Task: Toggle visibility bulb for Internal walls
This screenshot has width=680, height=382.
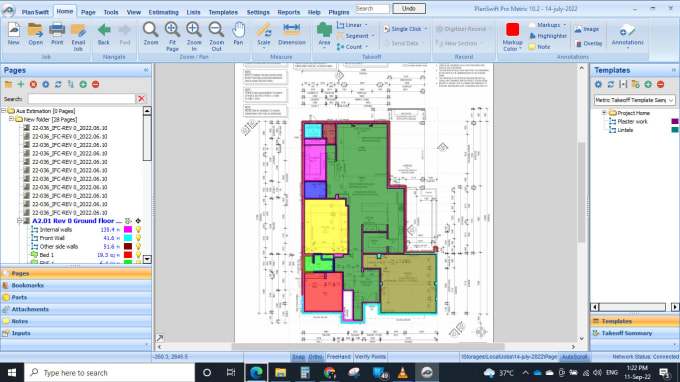Action: [138, 229]
